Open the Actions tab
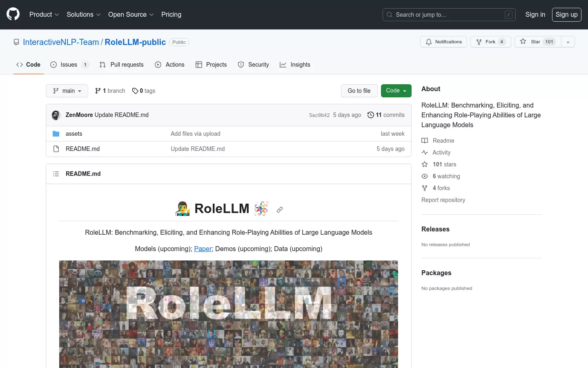 (169, 65)
